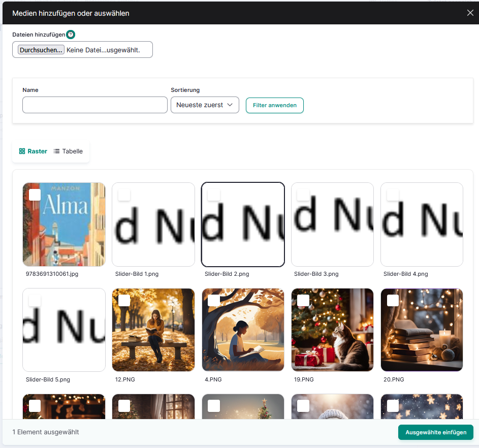Screen dimensions: 479x448
Task: Select checkbox on 19.PNG cat image
Action: click(303, 300)
